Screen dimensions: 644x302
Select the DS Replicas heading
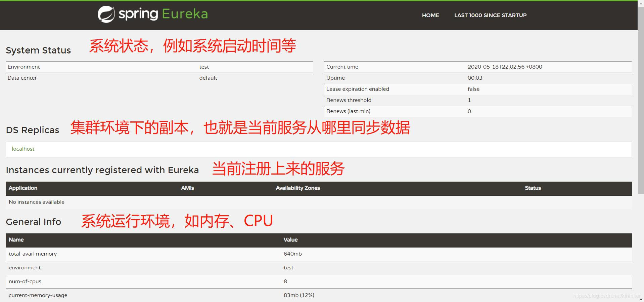[x=33, y=130]
